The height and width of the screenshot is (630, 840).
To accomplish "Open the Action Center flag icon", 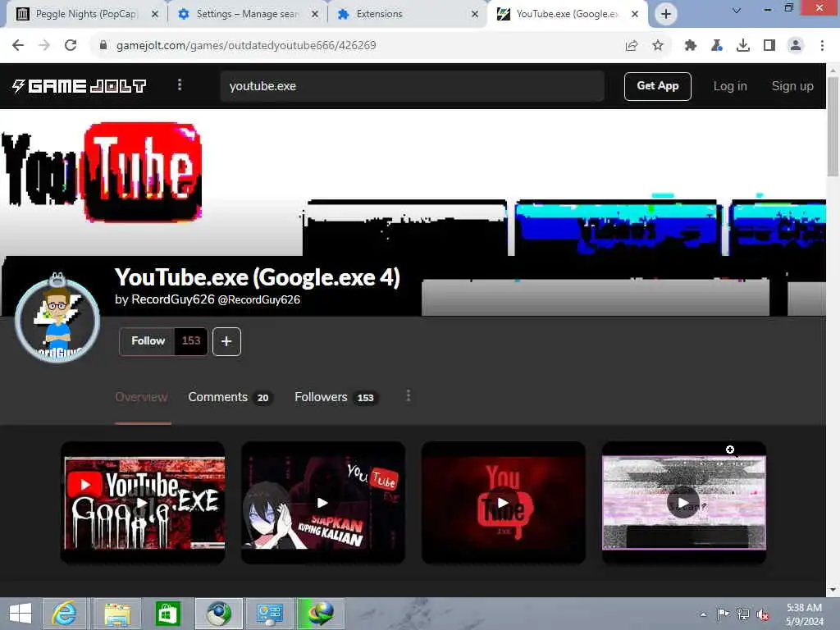I will (723, 614).
